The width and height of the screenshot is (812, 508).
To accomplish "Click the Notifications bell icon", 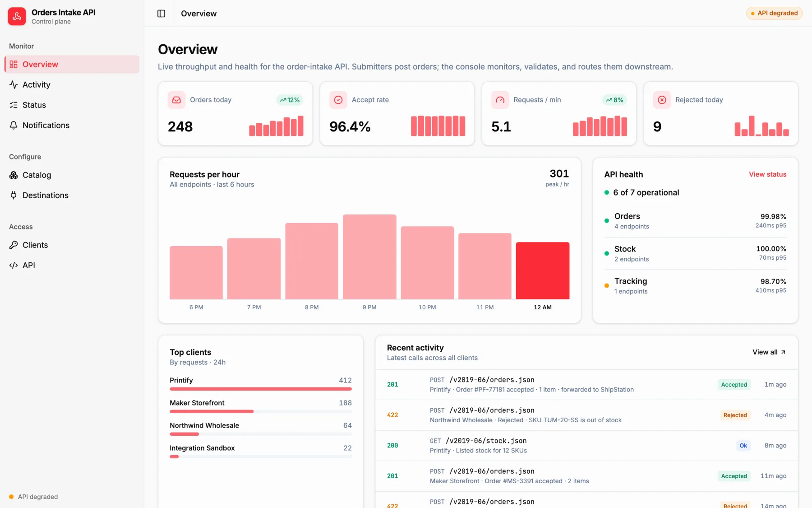I will click(14, 126).
